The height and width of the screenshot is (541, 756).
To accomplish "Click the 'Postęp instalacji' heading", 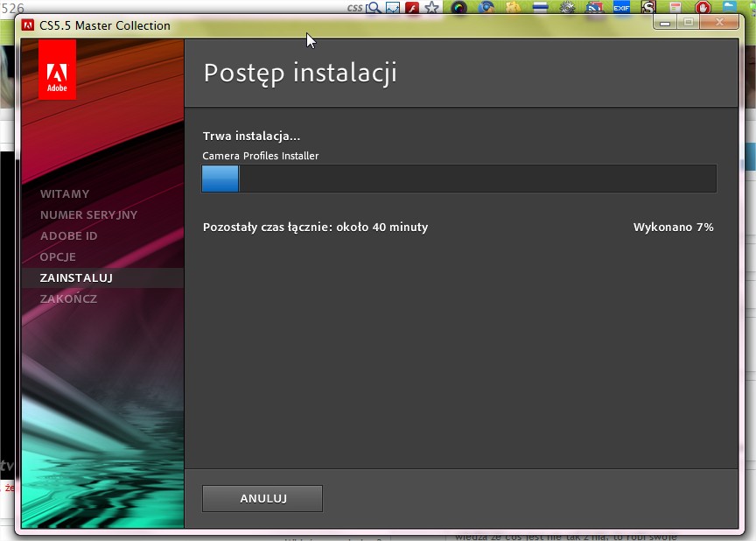I will pos(300,74).
